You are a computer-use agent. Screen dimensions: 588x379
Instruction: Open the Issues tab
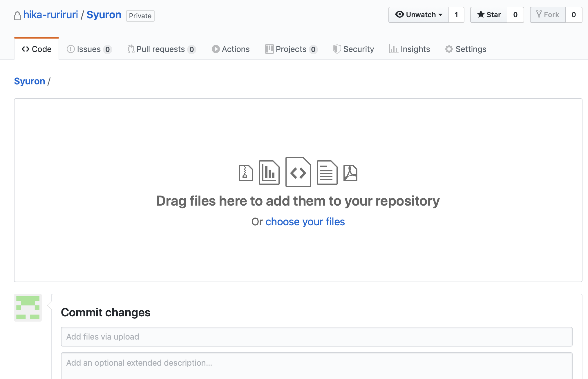89,49
